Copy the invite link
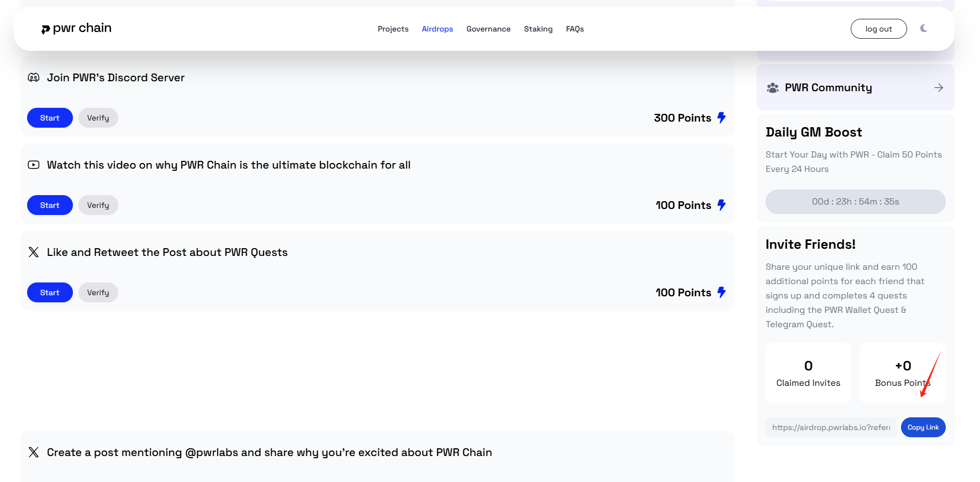The height and width of the screenshot is (482, 980). click(x=923, y=427)
